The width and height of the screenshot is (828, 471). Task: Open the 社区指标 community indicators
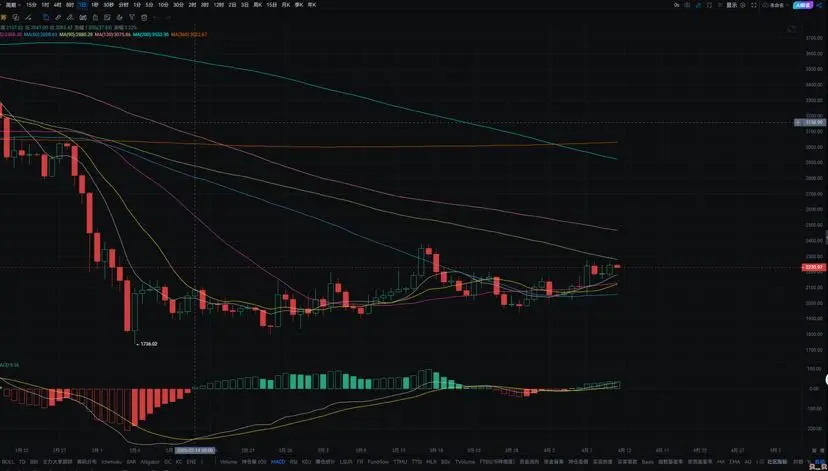(x=777, y=461)
